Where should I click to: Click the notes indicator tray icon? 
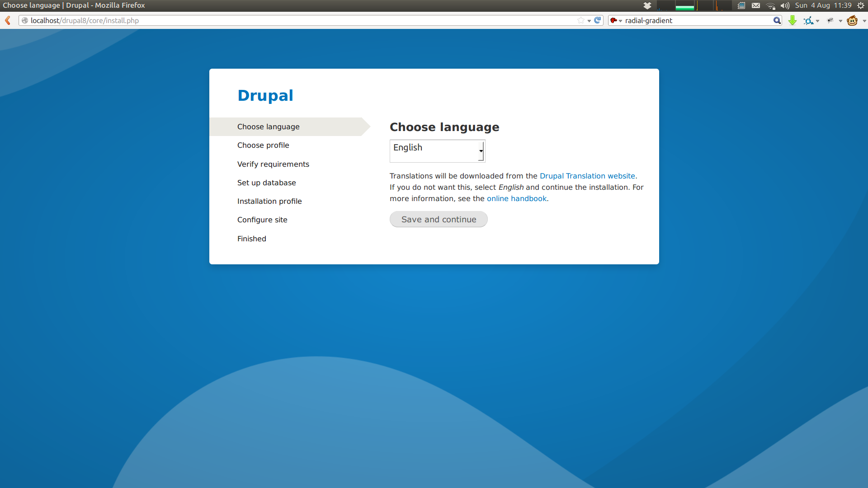pyautogui.click(x=741, y=5)
